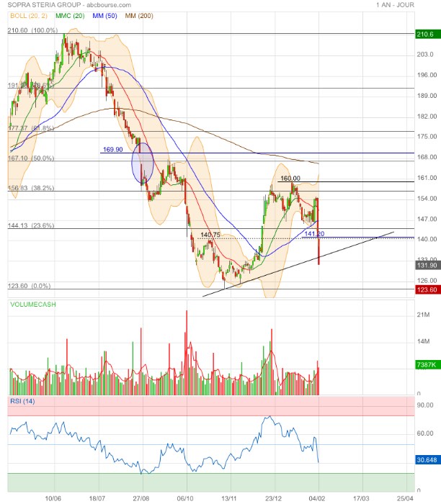The width and height of the screenshot is (441, 504).
Task: Click the red 123.60 price tag
Action: pos(428,289)
